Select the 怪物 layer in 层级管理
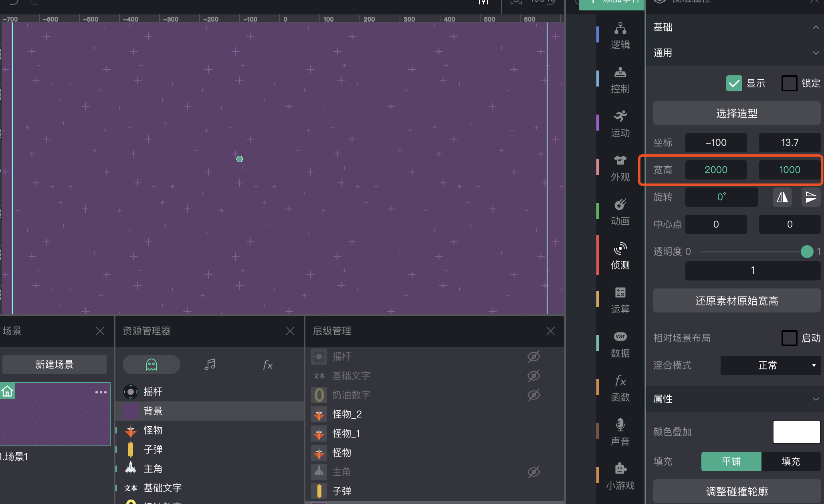824x504 pixels. pos(435,453)
